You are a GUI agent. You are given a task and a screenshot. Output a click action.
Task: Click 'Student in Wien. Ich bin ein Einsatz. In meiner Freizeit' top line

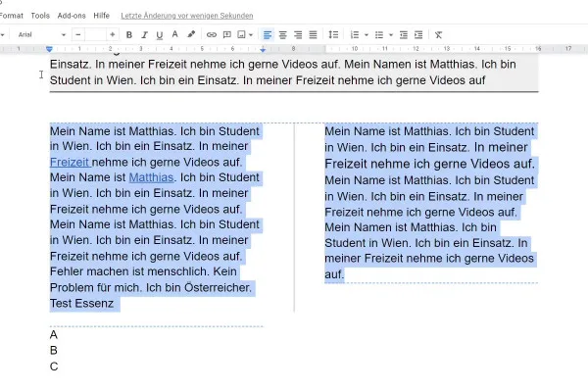(268, 80)
